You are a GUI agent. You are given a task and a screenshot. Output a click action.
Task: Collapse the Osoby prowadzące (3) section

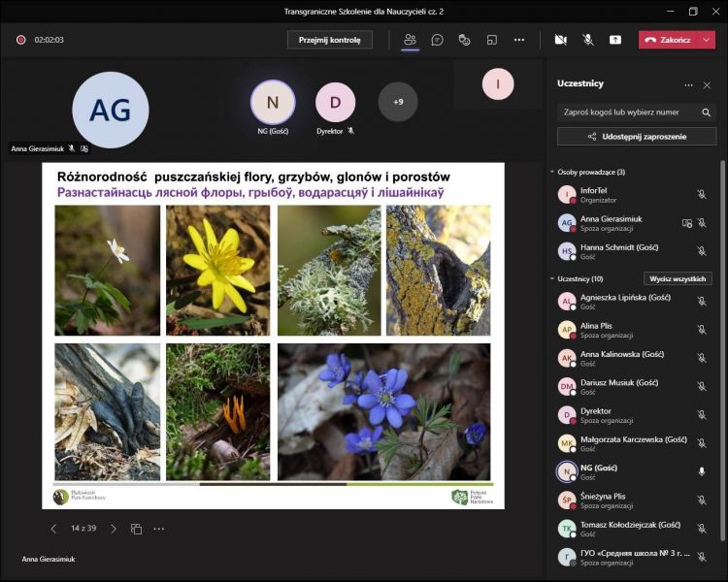[x=553, y=172]
